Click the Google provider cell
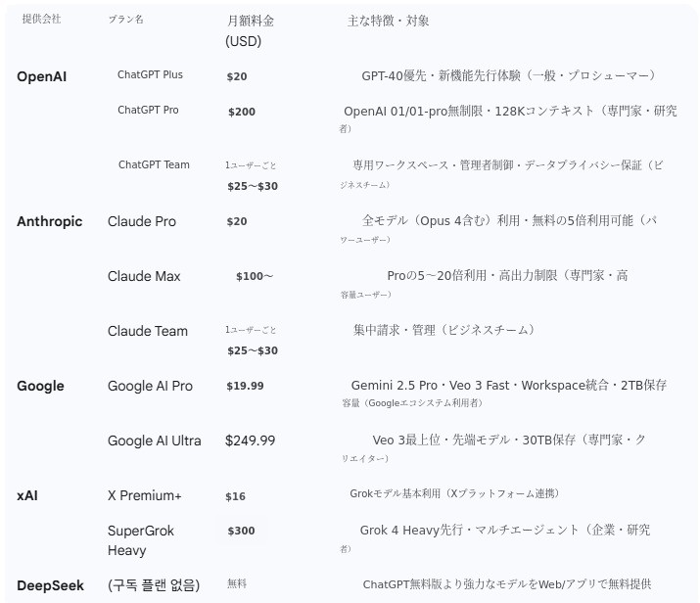 click(x=40, y=386)
